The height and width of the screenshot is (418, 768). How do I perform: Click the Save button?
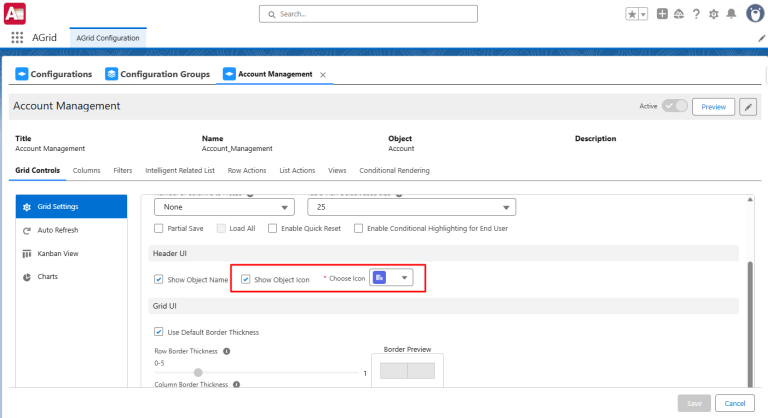694,403
